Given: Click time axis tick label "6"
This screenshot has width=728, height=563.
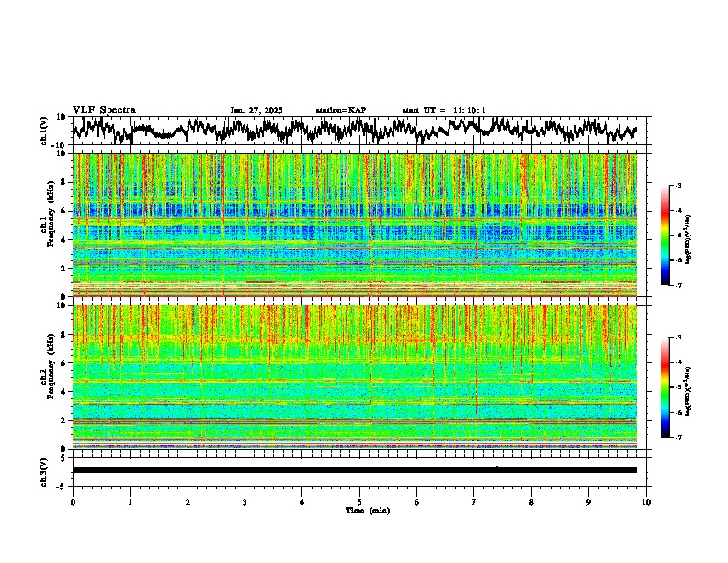Looking at the screenshot, I should pyautogui.click(x=416, y=502).
